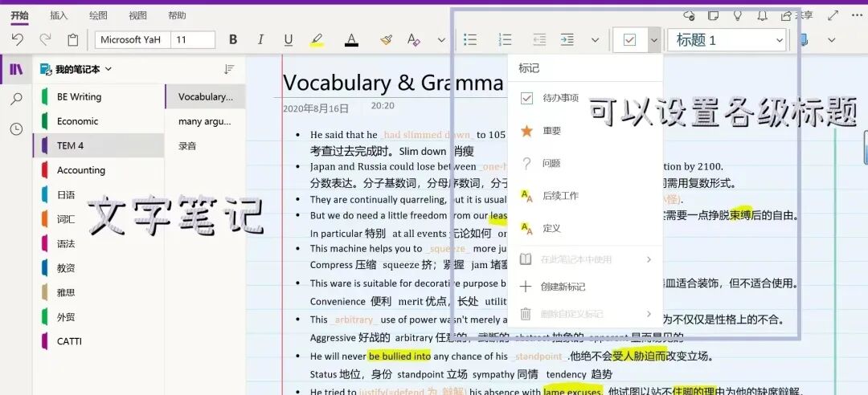868x395 pixels.
Task: Open the lightbulb tips icon
Action: [737, 15]
